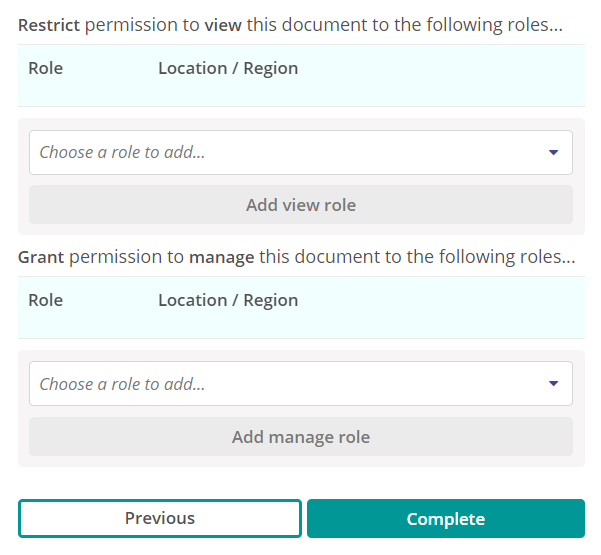This screenshot has width=601, height=555.
Task: Focus the placeholder text in the manage role selector
Action: 122,384
